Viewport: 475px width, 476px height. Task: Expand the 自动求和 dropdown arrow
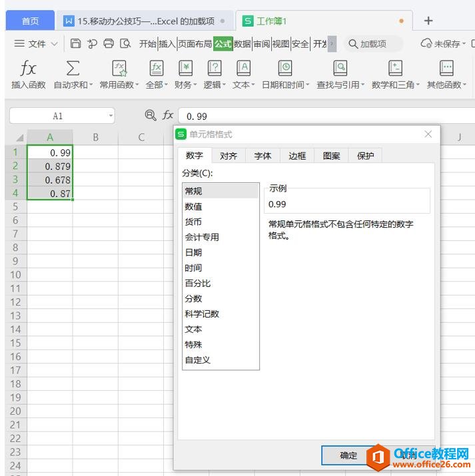tap(91, 85)
